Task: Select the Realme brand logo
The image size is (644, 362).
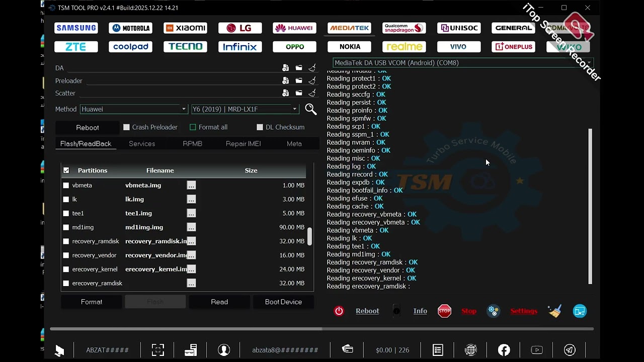Action: click(404, 47)
